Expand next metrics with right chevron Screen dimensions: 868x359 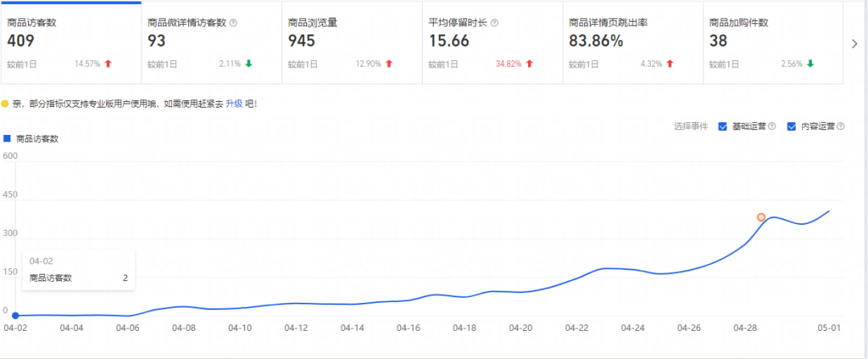click(x=854, y=44)
